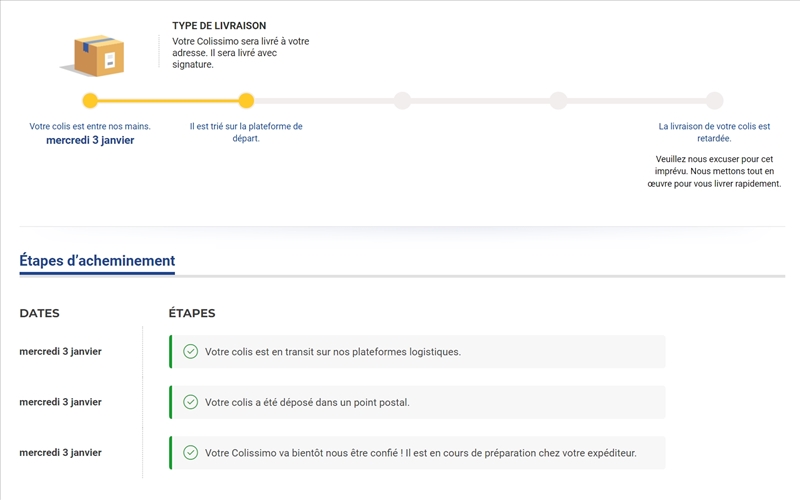Viewport: 800px width, 500px height.
Task: Select the last grey timeline dot for delayed delivery
Action: [714, 100]
